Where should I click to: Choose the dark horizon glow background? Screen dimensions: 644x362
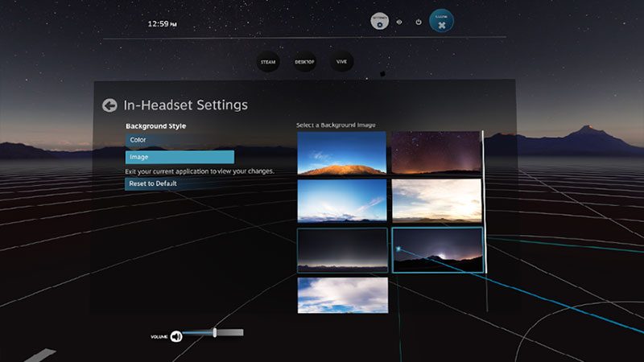[342, 250]
